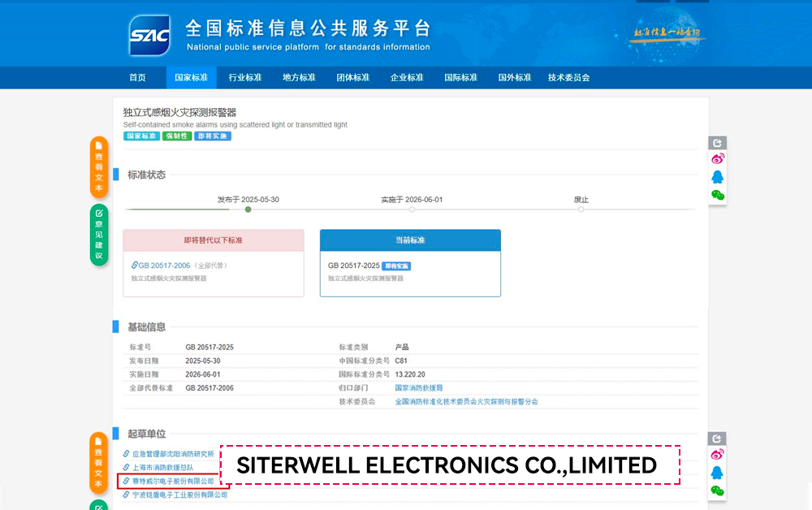Click the chain icon before 应急管理部沈阳消防研究所

click(x=127, y=454)
